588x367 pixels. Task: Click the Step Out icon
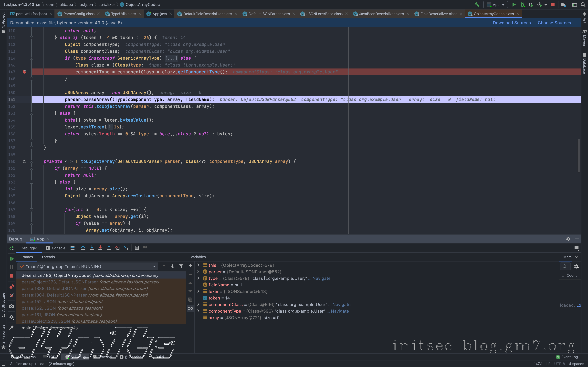point(109,248)
